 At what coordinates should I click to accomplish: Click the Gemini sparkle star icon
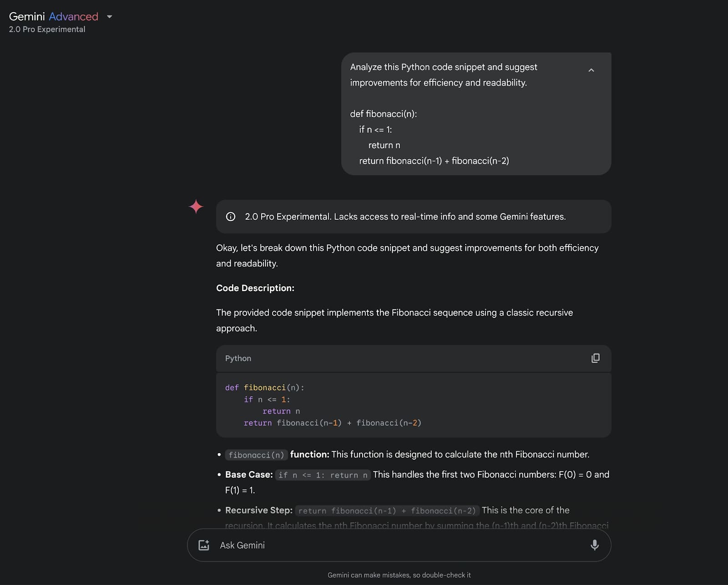click(x=196, y=207)
